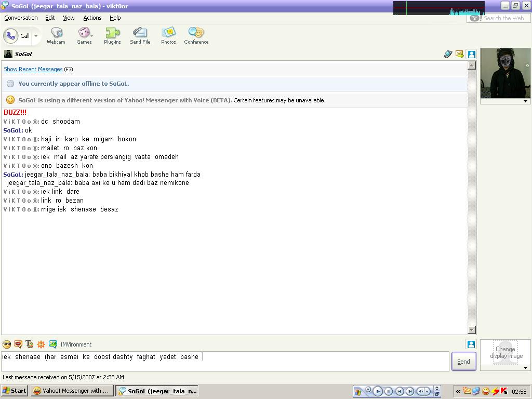532x399 pixels.
Task: Open dropdown arrow under SoGoL's display picture
Action: (x=525, y=101)
